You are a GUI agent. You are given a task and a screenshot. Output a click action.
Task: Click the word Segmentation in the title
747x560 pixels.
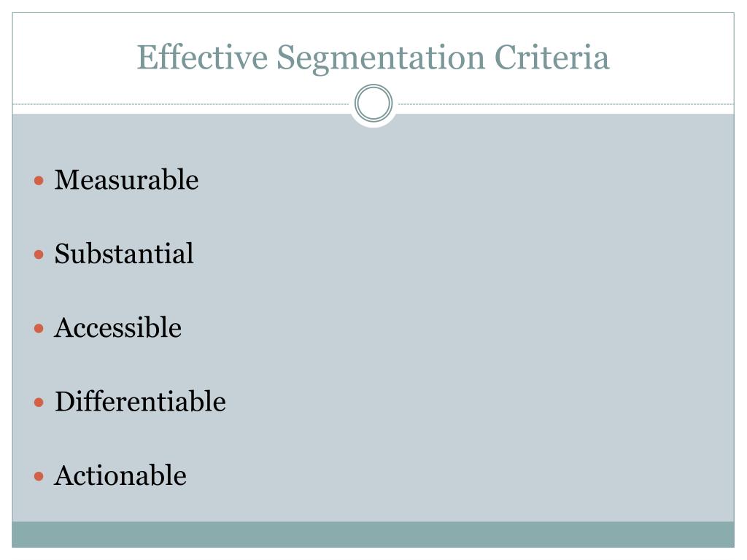381,59
